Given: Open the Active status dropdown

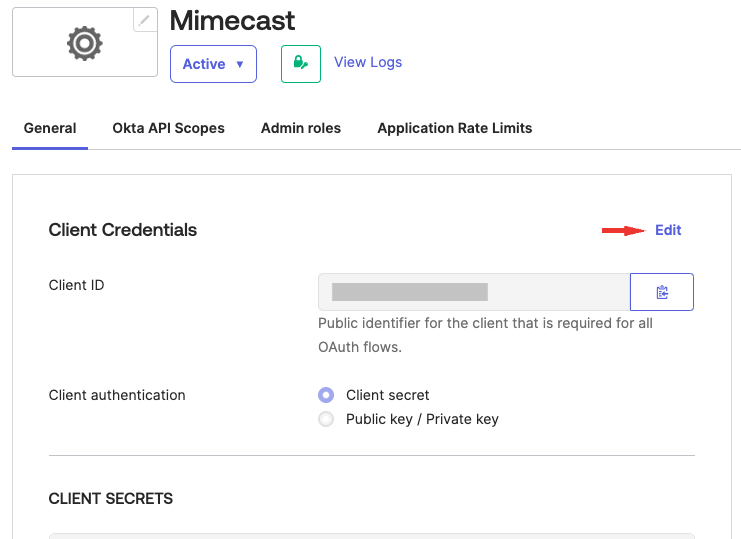Looking at the screenshot, I should point(213,64).
